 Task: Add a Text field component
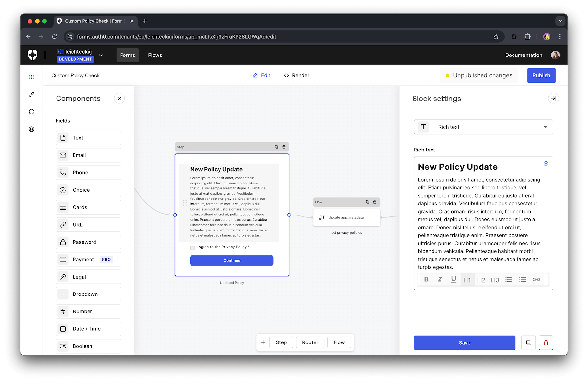click(x=88, y=138)
